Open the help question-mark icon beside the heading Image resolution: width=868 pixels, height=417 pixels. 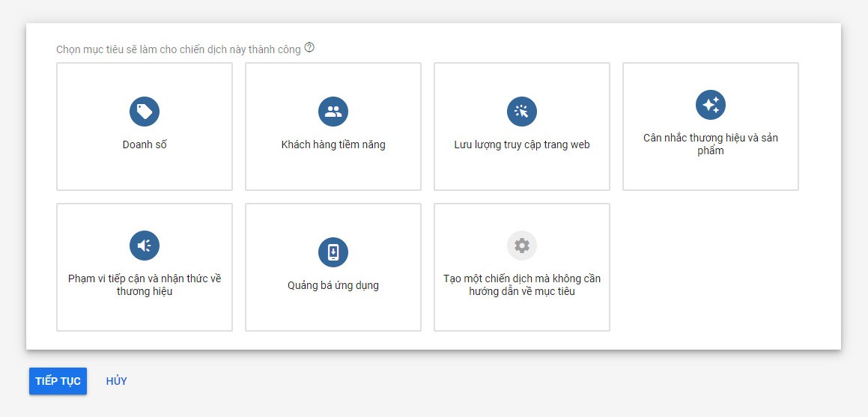point(309,48)
